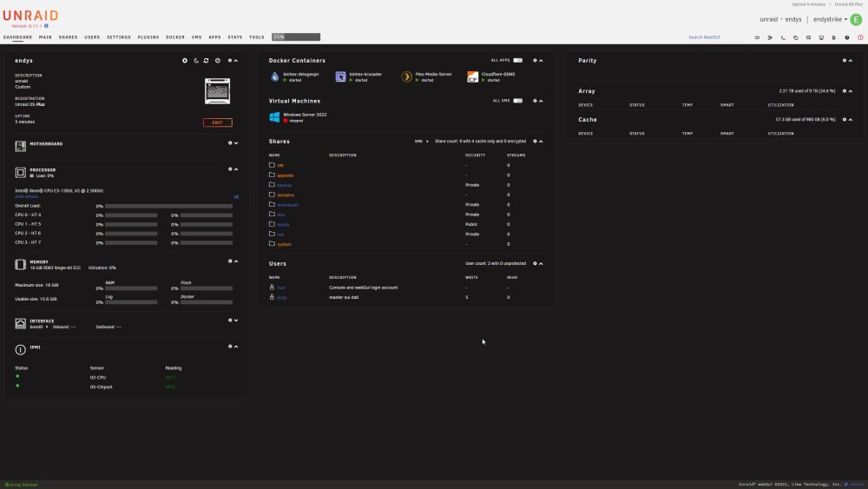Image resolution: width=868 pixels, height=489 pixels.
Task: Open the appdata share link
Action: [285, 175]
